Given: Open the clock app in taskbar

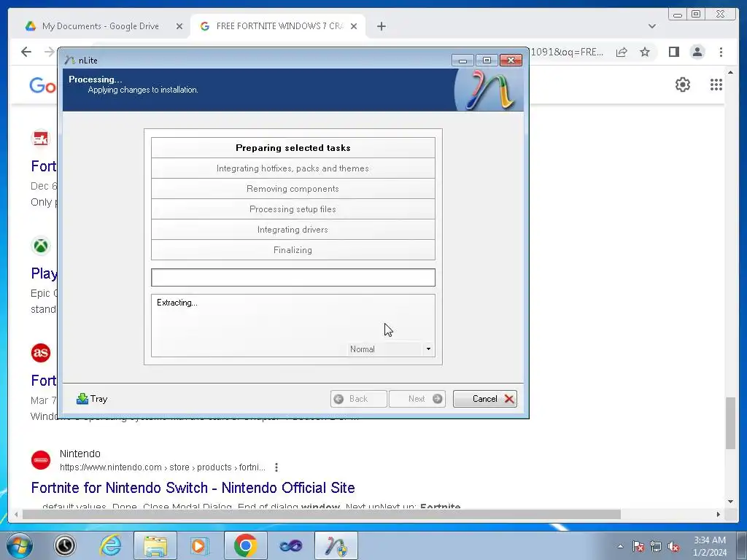Looking at the screenshot, I should (65, 545).
